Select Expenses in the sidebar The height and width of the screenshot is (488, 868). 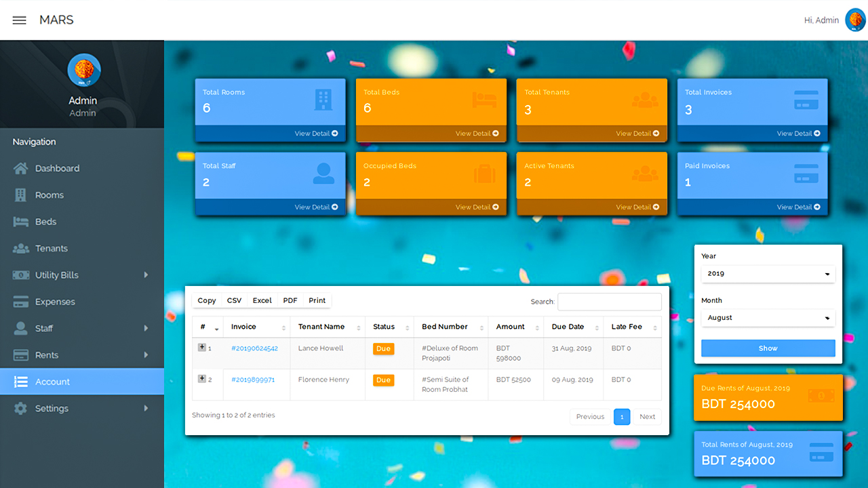(55, 302)
